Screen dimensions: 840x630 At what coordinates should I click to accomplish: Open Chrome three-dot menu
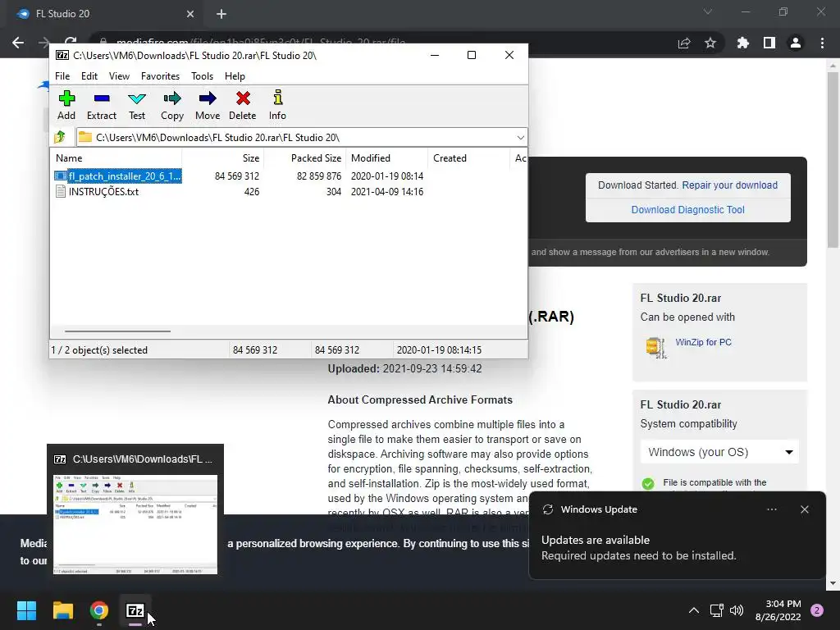tap(822, 43)
